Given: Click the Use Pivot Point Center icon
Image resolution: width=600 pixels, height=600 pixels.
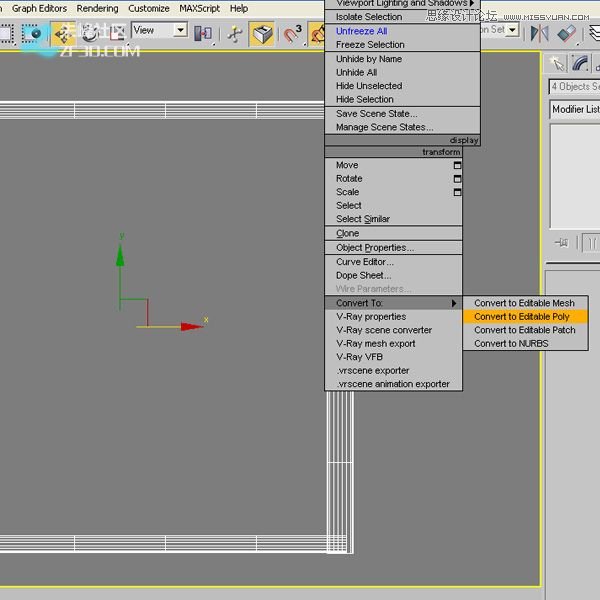Looking at the screenshot, I should (x=203, y=34).
